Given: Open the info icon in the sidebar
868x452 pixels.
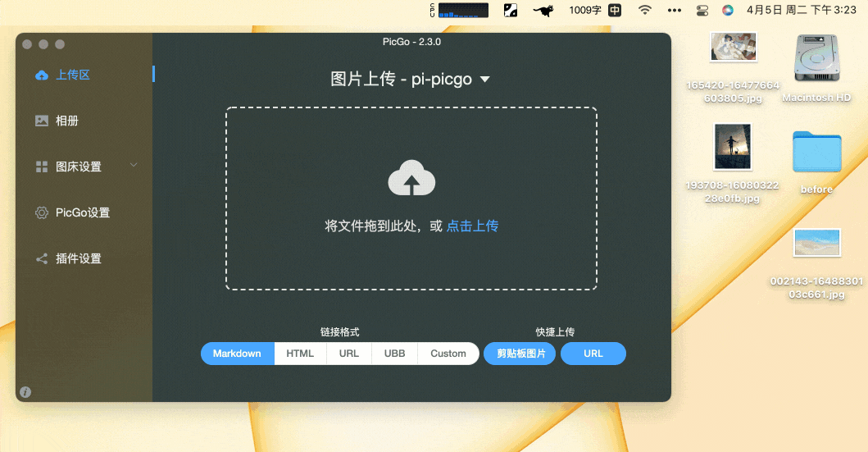Looking at the screenshot, I should [x=25, y=392].
